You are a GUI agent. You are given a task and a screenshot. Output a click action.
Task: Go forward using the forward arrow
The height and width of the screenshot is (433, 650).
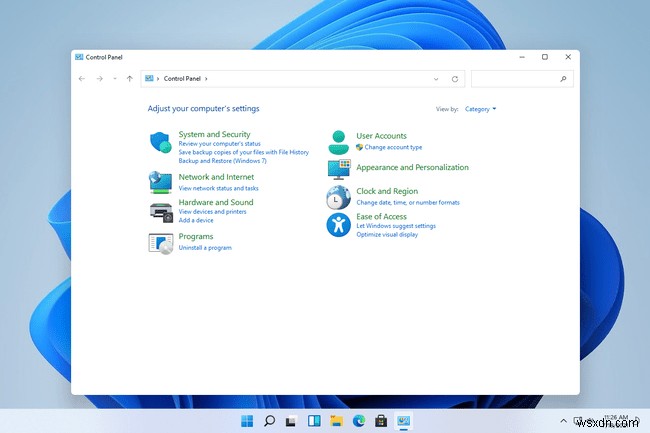[99, 79]
